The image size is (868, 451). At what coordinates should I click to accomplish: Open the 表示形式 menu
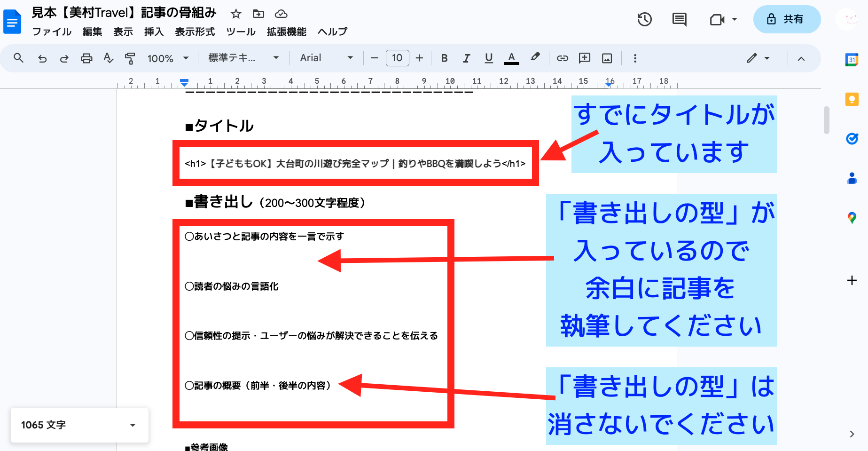(x=195, y=32)
